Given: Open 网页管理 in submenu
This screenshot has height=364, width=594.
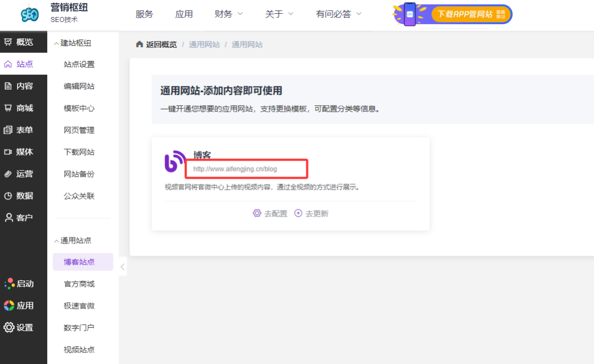Looking at the screenshot, I should tap(79, 130).
